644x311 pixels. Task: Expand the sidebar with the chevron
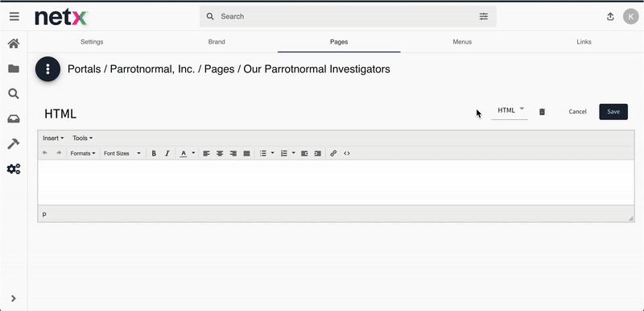(14, 298)
